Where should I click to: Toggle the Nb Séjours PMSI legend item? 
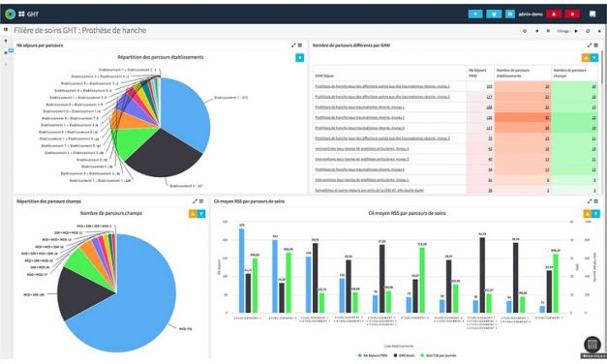373,355
